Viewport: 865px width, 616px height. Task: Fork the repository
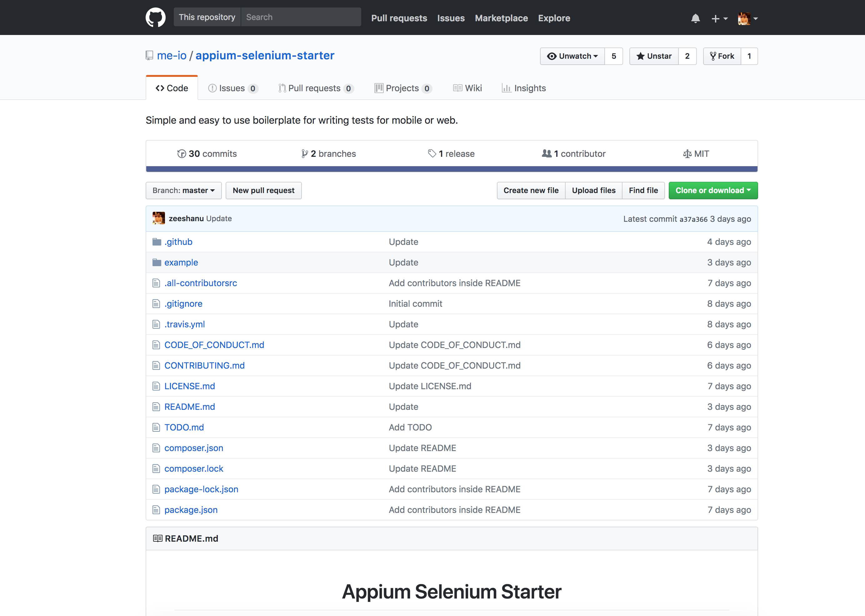coord(722,56)
